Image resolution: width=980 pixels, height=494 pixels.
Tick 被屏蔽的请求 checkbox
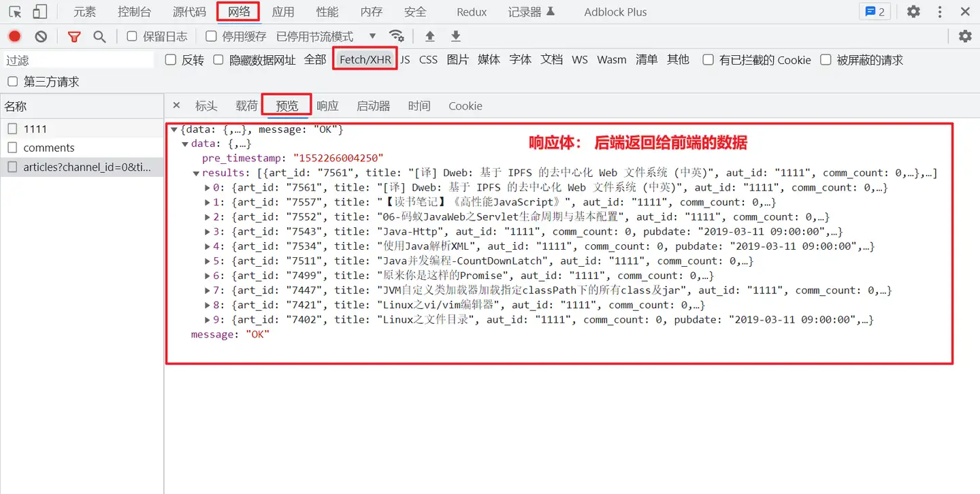click(826, 60)
